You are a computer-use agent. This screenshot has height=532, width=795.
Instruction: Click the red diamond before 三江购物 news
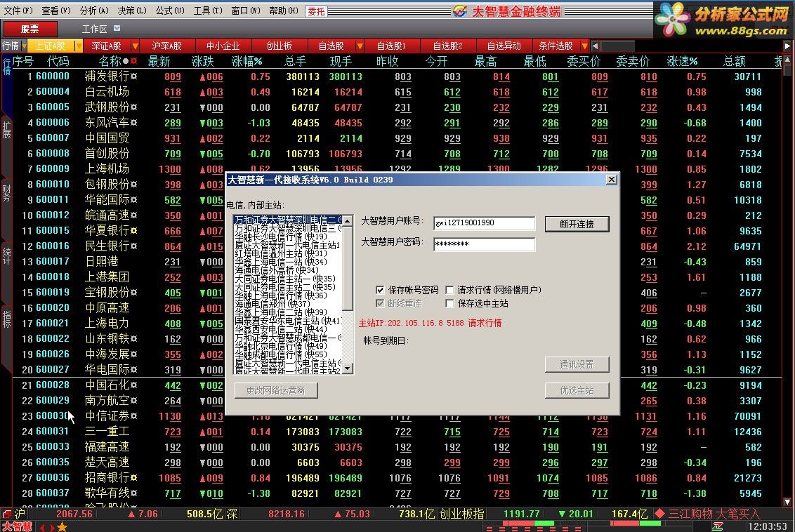(x=659, y=514)
